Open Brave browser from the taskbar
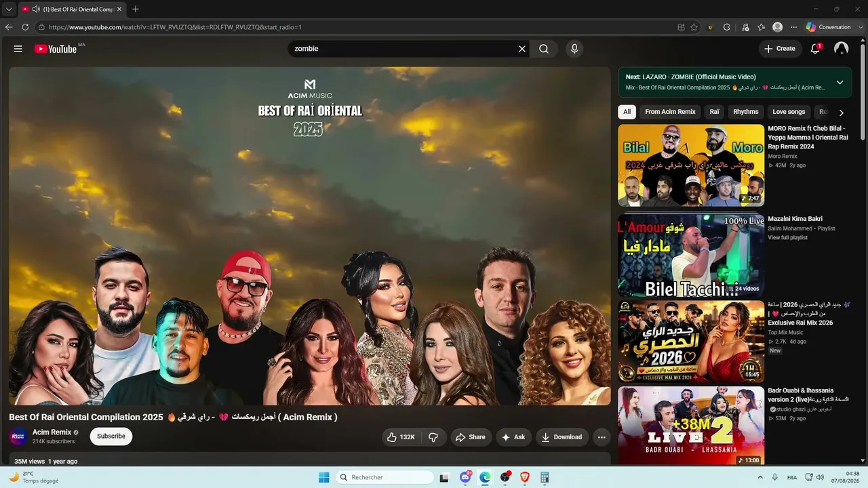Image resolution: width=868 pixels, height=488 pixels. pos(525,477)
